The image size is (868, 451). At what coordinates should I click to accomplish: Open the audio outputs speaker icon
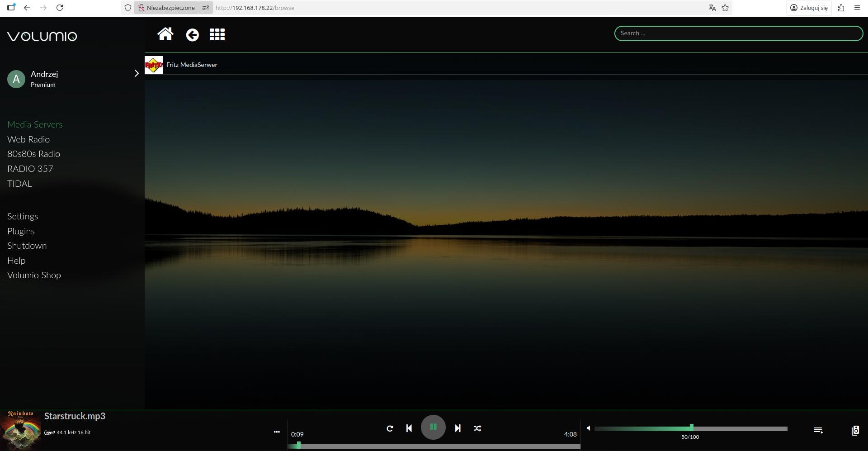tap(855, 430)
